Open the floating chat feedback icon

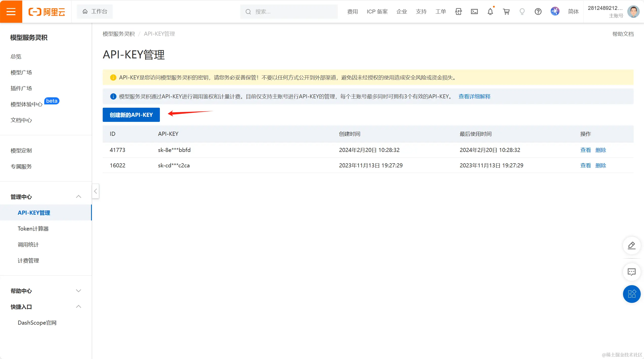click(631, 272)
